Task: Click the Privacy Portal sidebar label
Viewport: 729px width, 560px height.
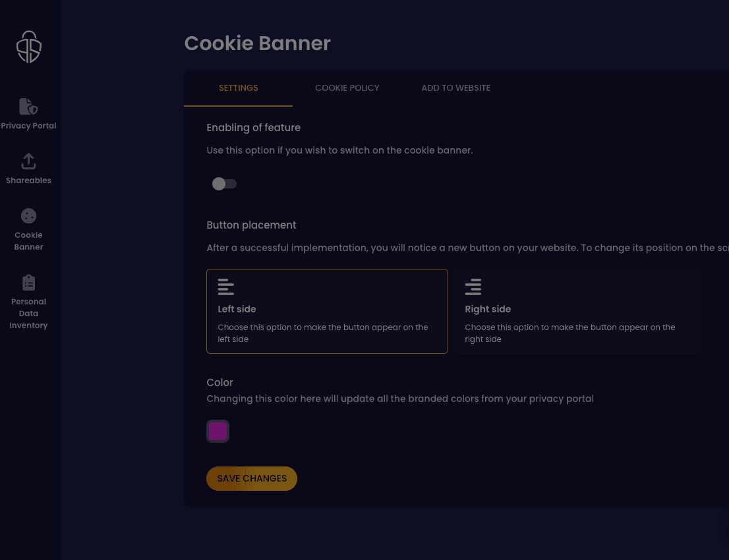Action: (x=28, y=126)
